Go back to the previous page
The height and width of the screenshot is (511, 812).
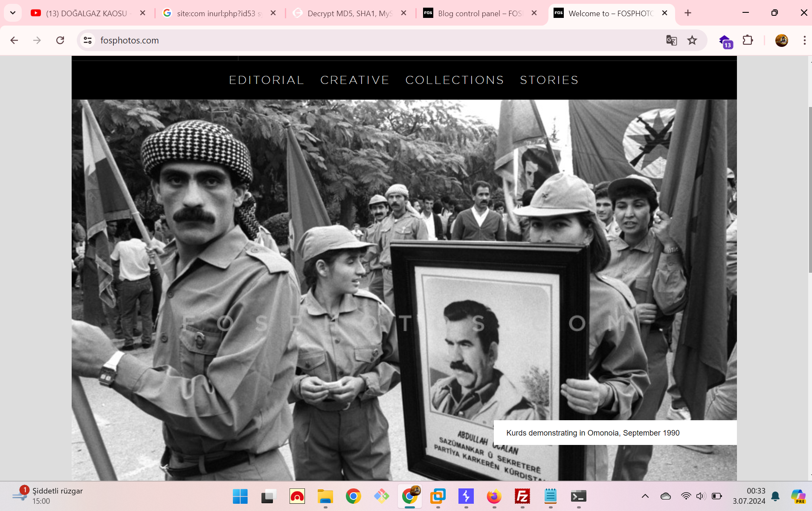click(x=14, y=40)
